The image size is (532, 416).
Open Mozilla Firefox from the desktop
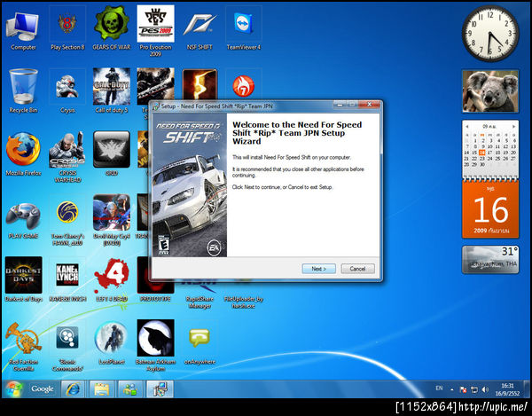point(23,154)
